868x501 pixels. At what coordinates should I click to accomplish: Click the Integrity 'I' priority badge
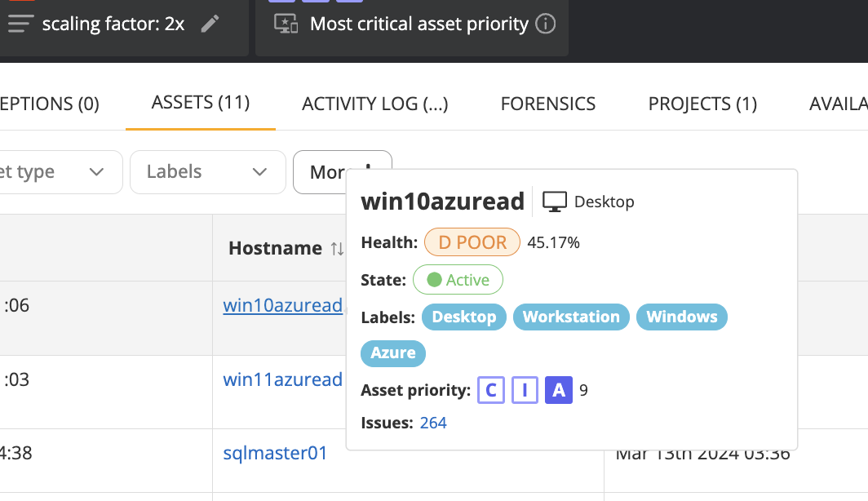tap(525, 390)
